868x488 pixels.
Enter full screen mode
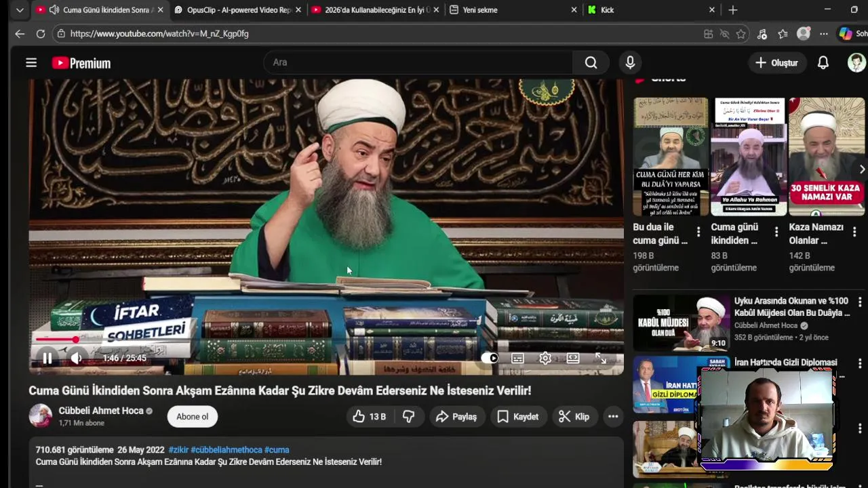[601, 358]
